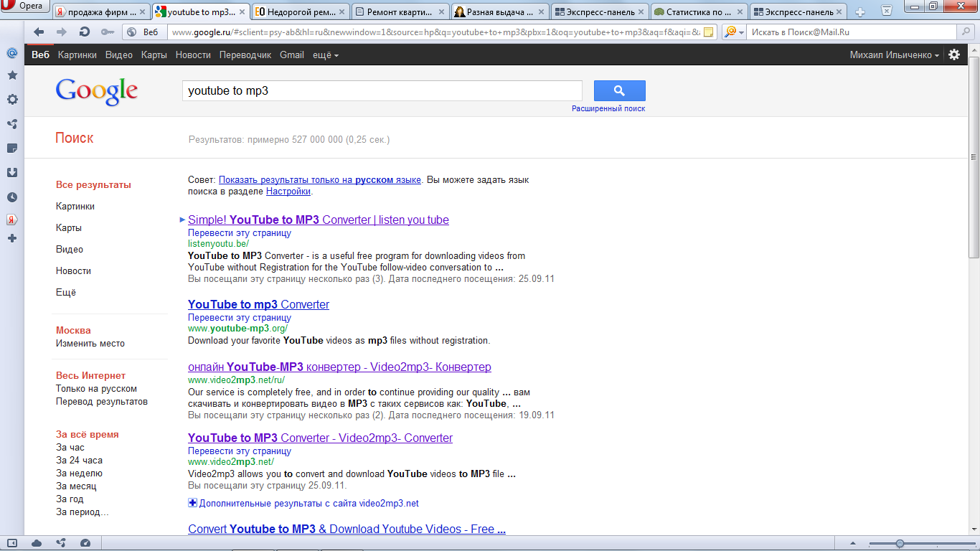Screen dimensions: 980x551
Task: Click 'Показать результаты только на русском языке'
Action: (320, 180)
